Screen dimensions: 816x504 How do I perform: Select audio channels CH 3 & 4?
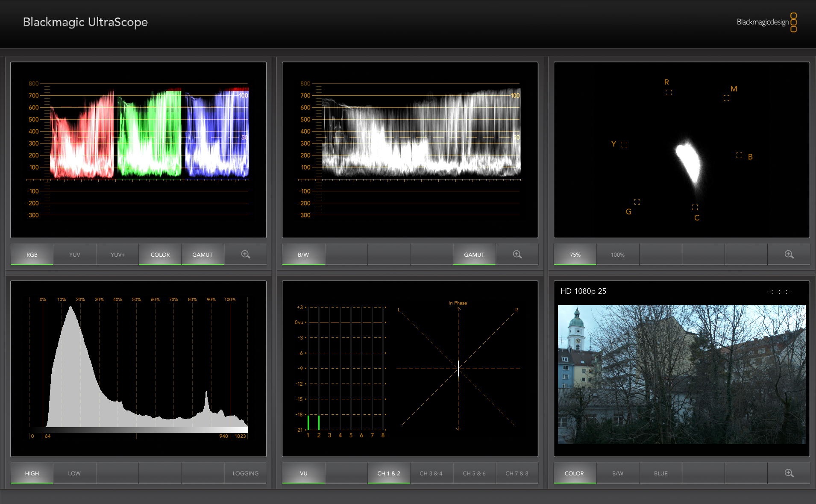click(x=431, y=473)
